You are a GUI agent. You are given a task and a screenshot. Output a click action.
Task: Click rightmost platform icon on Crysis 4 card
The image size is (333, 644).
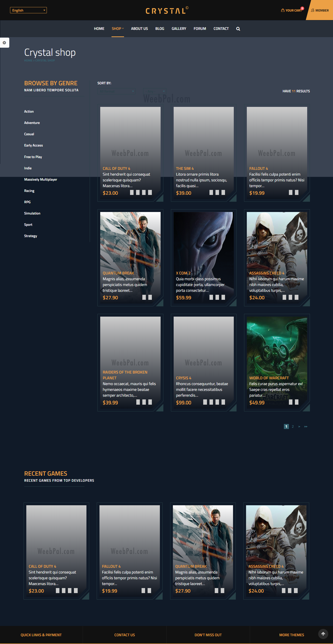coord(223,402)
